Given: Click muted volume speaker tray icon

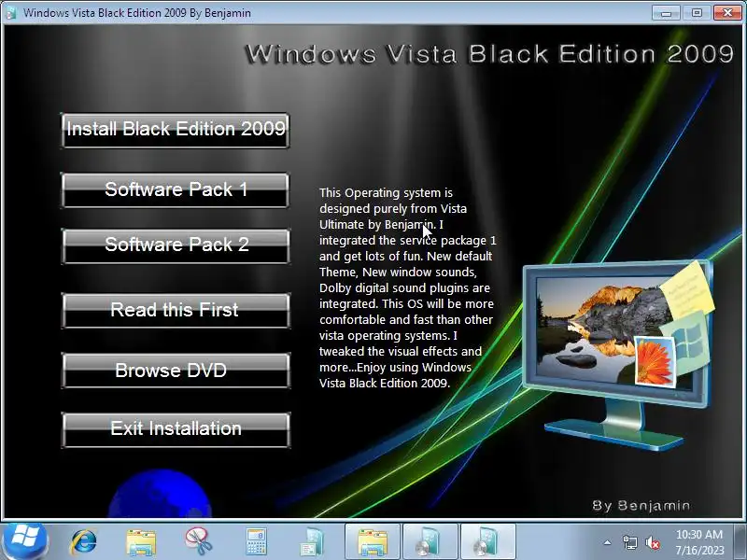Looking at the screenshot, I should [x=652, y=542].
